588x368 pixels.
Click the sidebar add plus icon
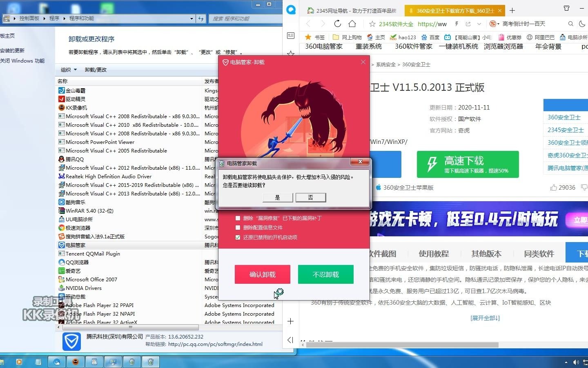coord(291,321)
